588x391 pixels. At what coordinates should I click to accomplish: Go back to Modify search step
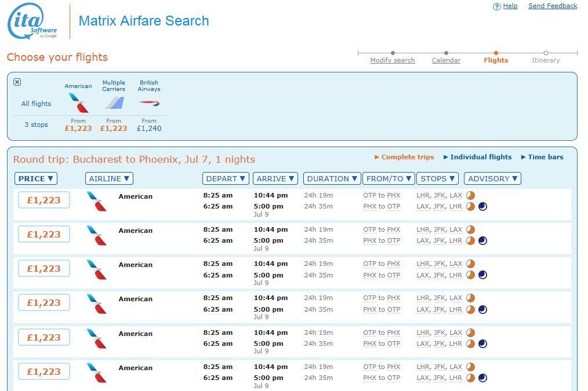(x=393, y=60)
